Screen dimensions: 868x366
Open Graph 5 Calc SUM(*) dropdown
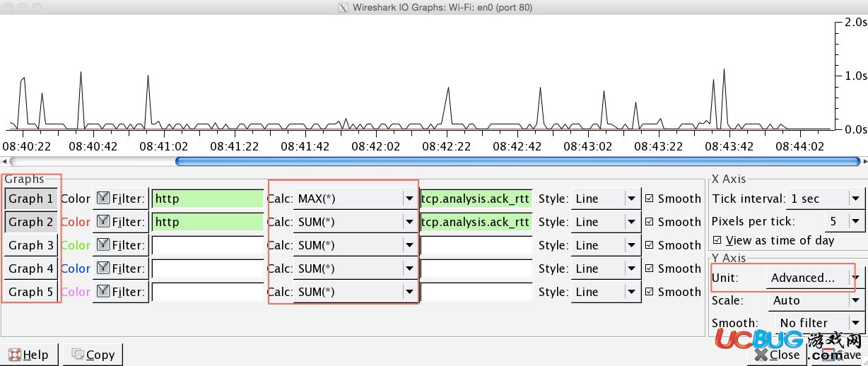tap(355, 292)
